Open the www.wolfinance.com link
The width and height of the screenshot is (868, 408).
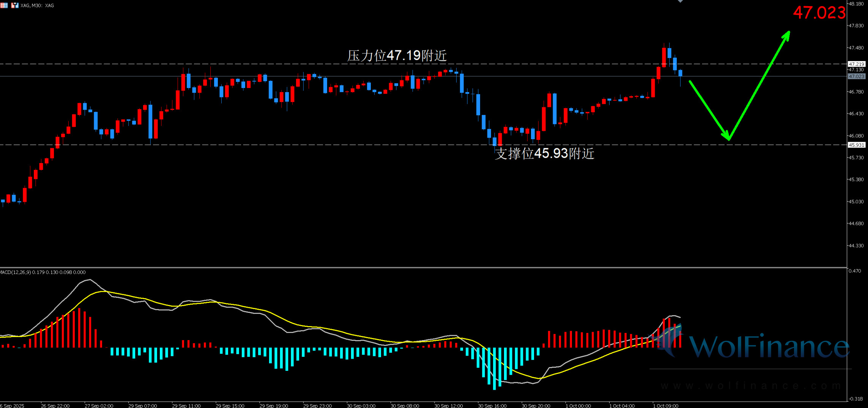pos(751,386)
